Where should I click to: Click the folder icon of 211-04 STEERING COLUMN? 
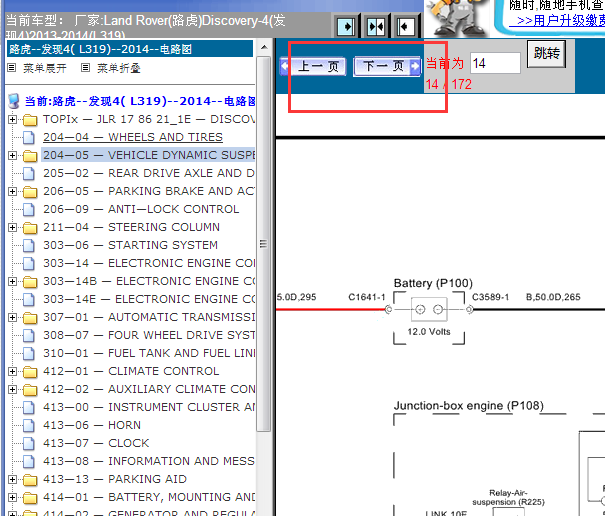click(x=30, y=228)
